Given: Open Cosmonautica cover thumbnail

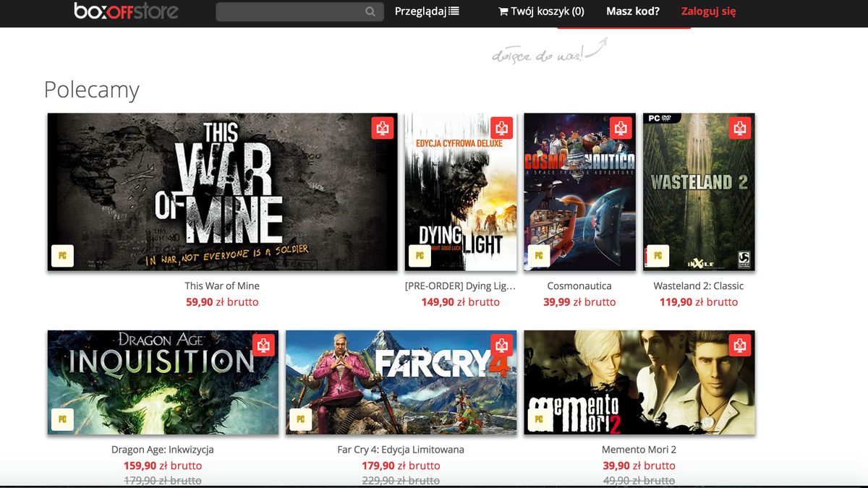Looking at the screenshot, I should point(579,192).
